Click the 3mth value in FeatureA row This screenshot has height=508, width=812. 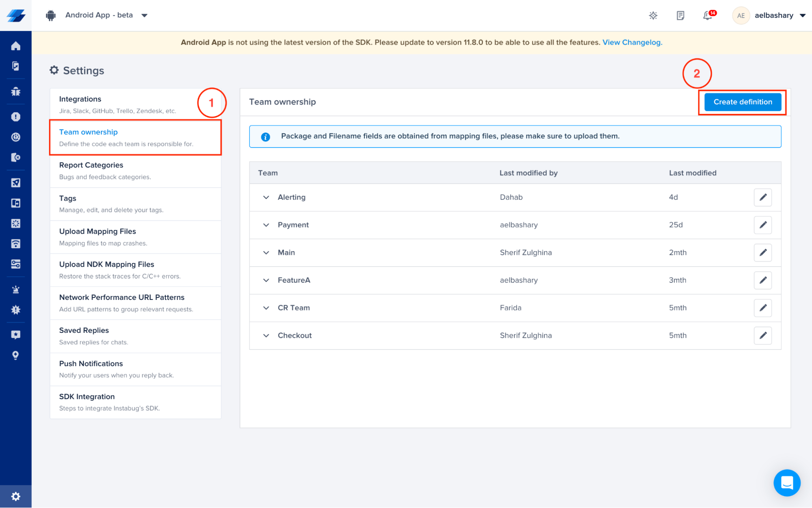[677, 280]
